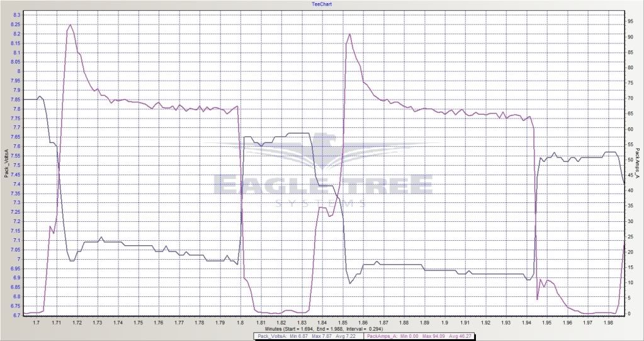Click the Minutes axis caption below chart
644x341 pixels.
click(x=322, y=329)
